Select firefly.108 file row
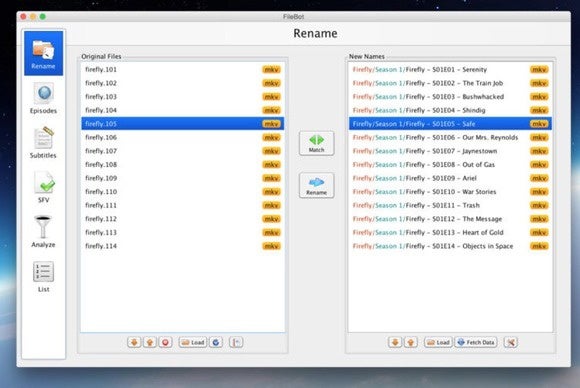Viewport: 580px width, 388px height. [183, 165]
